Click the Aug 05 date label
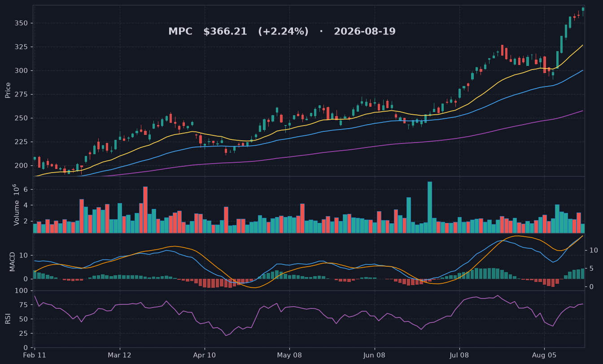Image resolution: width=603 pixels, height=364 pixels. click(544, 355)
